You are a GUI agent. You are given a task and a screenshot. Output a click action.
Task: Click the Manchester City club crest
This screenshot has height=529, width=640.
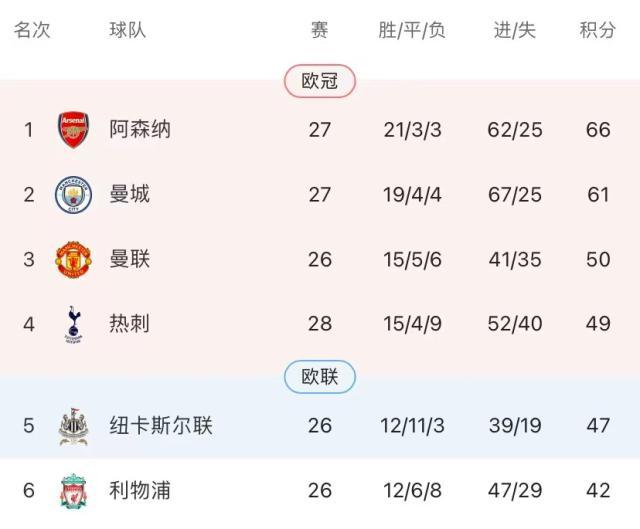pyautogui.click(x=73, y=194)
